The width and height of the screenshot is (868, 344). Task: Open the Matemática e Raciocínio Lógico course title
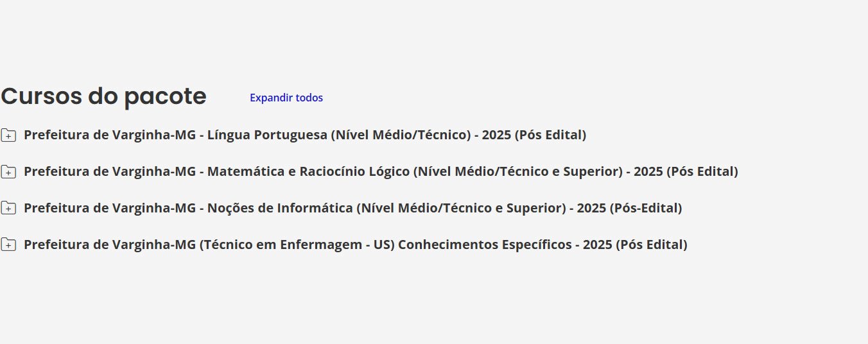[381, 172]
